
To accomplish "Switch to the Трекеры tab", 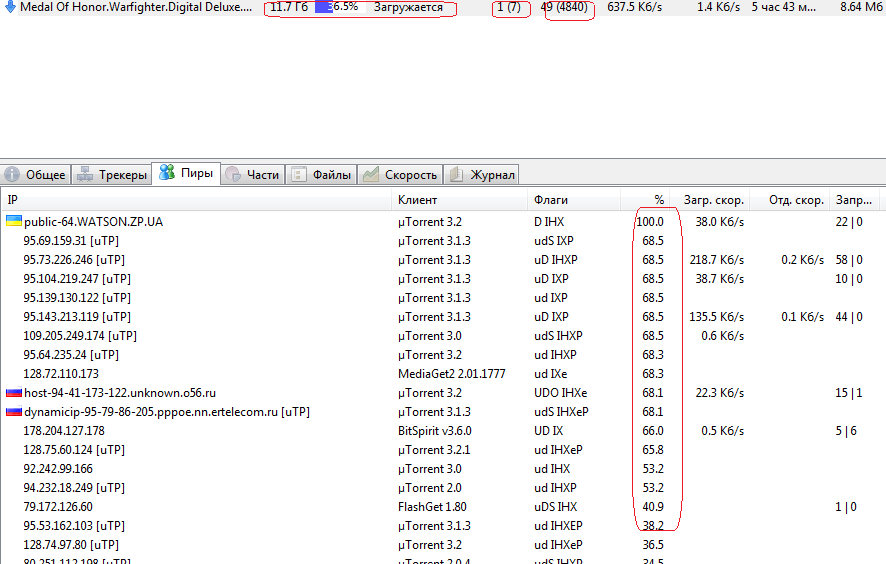I will pyautogui.click(x=112, y=175).
